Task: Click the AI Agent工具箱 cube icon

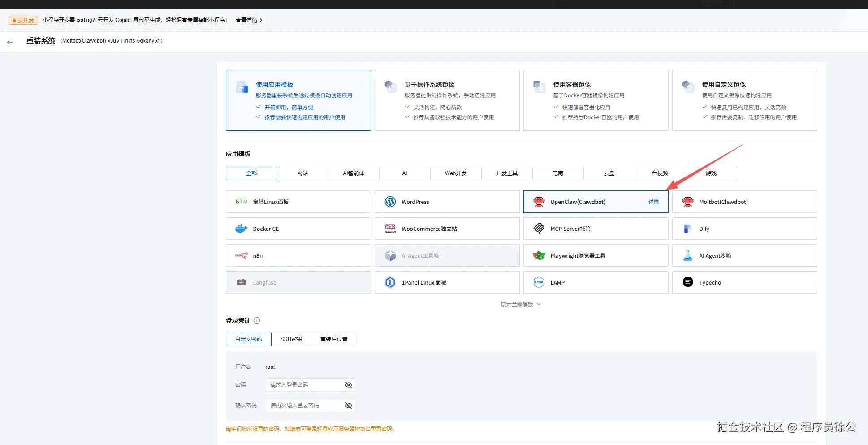Action: [x=390, y=255]
